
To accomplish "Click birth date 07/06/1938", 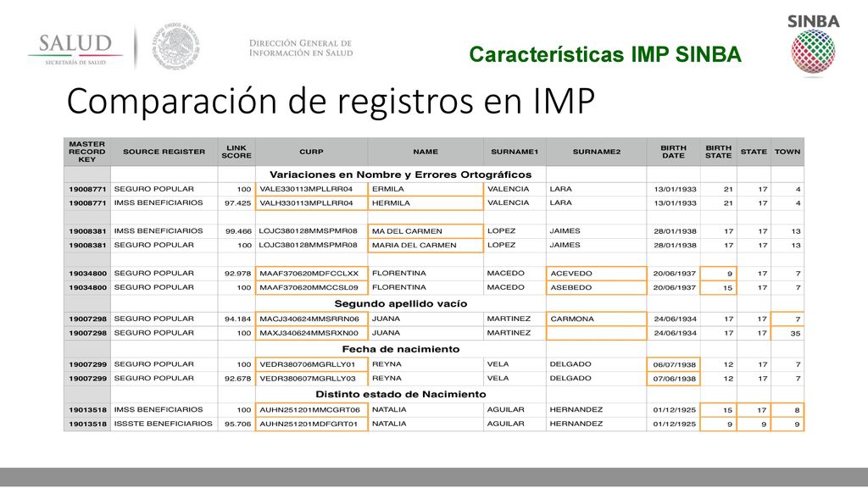I will [x=674, y=379].
